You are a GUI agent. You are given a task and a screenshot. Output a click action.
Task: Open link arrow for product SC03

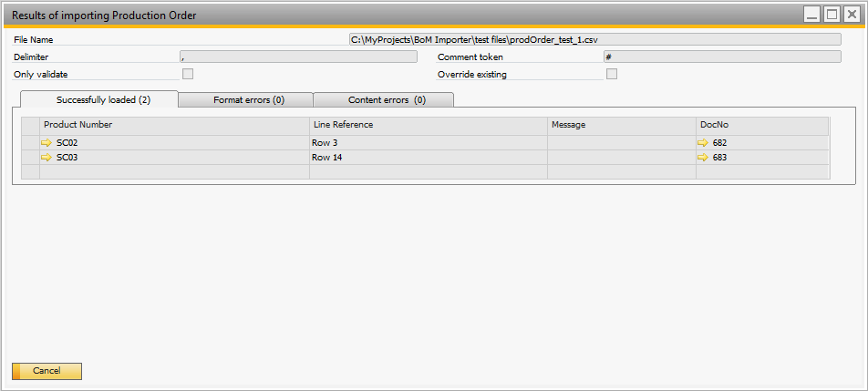(47, 158)
